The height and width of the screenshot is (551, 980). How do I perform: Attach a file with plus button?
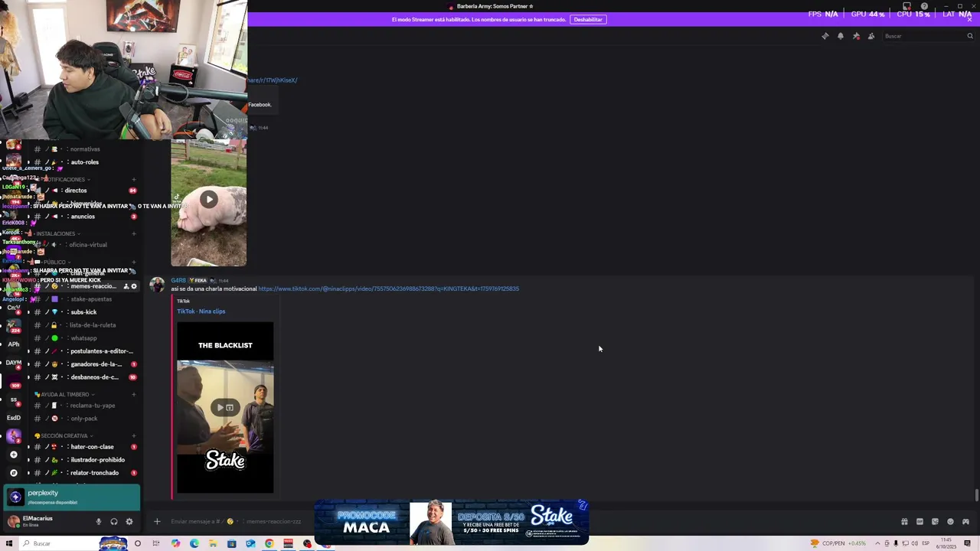point(157,522)
